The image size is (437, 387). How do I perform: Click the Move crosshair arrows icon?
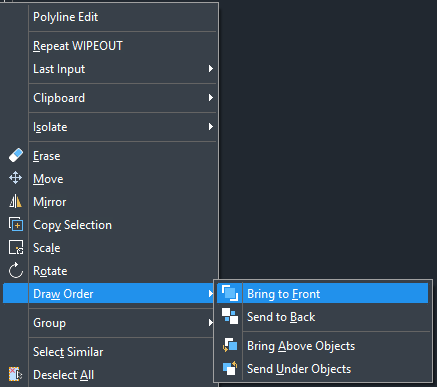[x=16, y=178]
